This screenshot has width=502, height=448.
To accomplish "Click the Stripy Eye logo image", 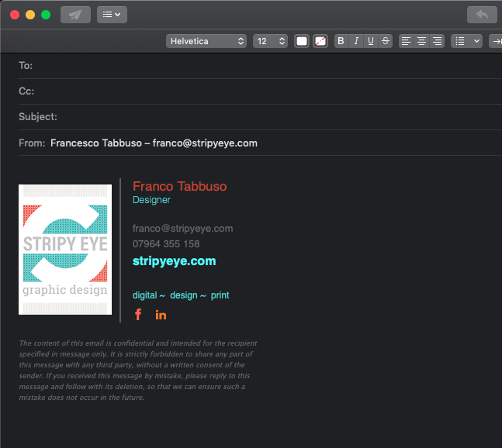I will [65, 250].
